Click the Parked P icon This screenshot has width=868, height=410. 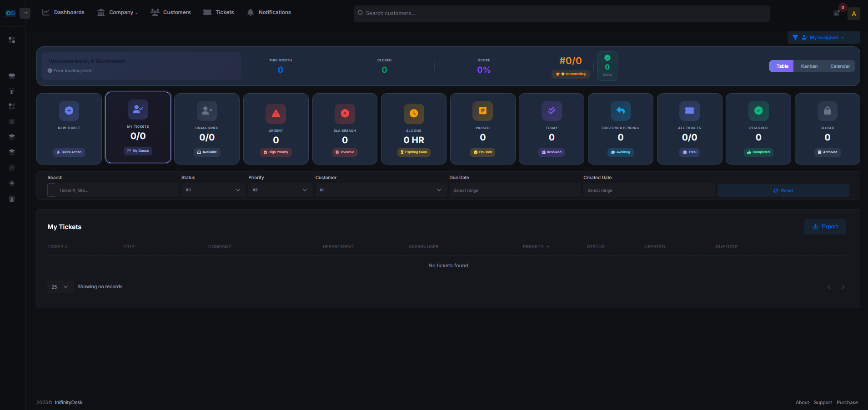(x=482, y=110)
